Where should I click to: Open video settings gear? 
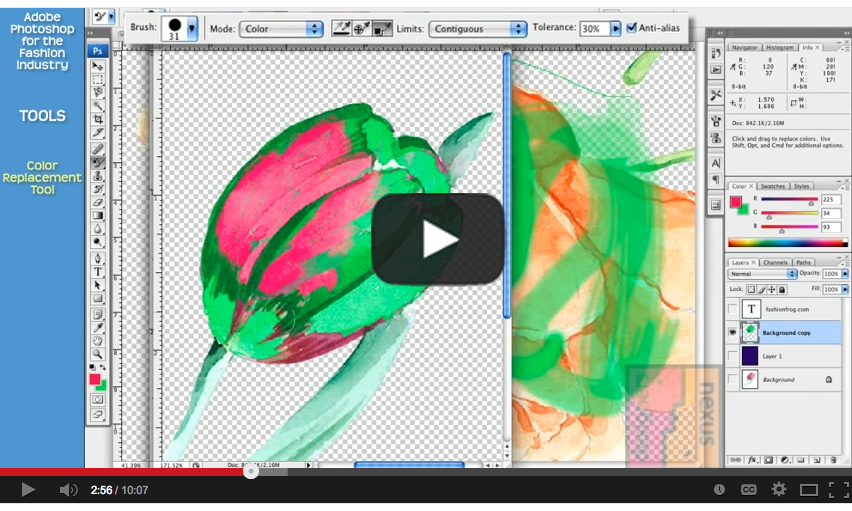point(779,490)
